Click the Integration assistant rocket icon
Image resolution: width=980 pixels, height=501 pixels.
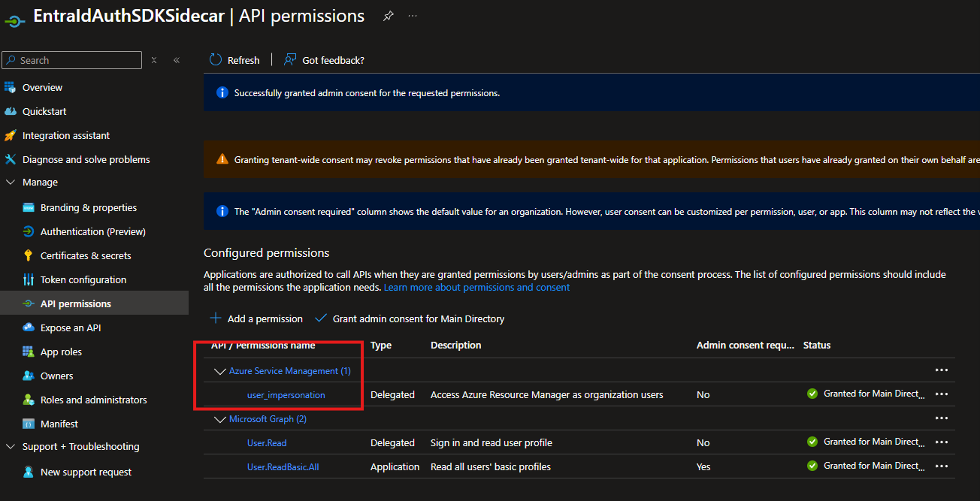[10, 135]
